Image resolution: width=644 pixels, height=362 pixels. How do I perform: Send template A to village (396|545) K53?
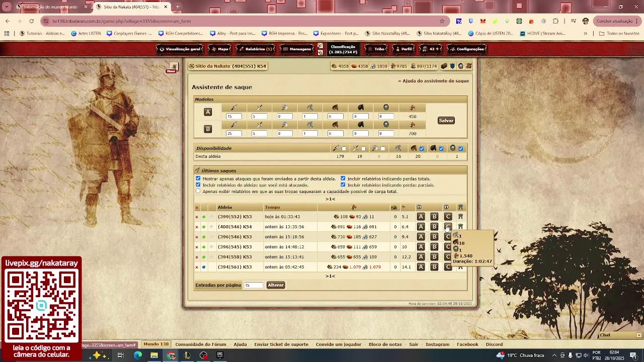(421, 247)
